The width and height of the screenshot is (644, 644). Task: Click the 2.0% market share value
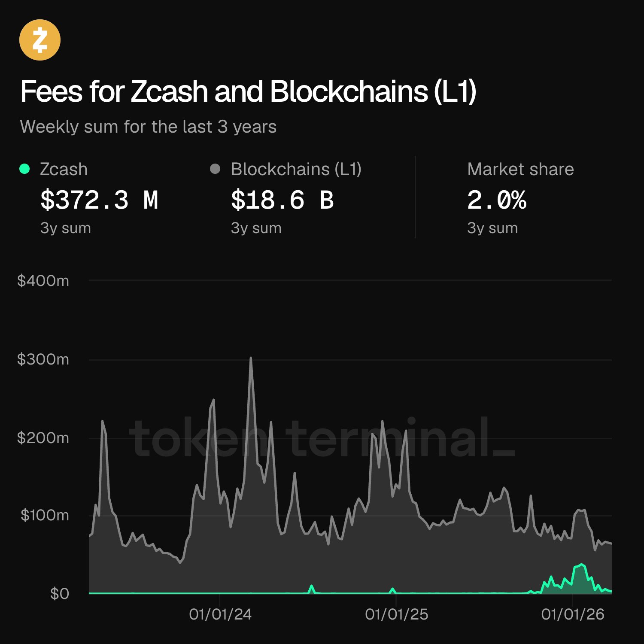[x=496, y=200]
